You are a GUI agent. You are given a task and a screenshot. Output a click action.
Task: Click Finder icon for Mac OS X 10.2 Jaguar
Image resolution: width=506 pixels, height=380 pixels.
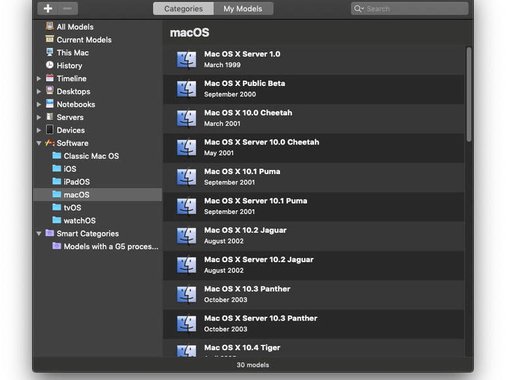pos(186,235)
